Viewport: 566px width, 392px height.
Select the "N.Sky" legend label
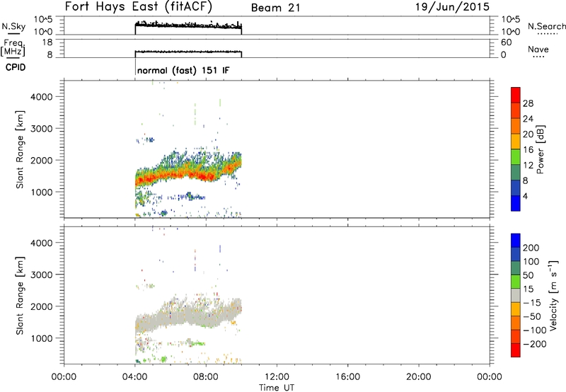[13, 26]
